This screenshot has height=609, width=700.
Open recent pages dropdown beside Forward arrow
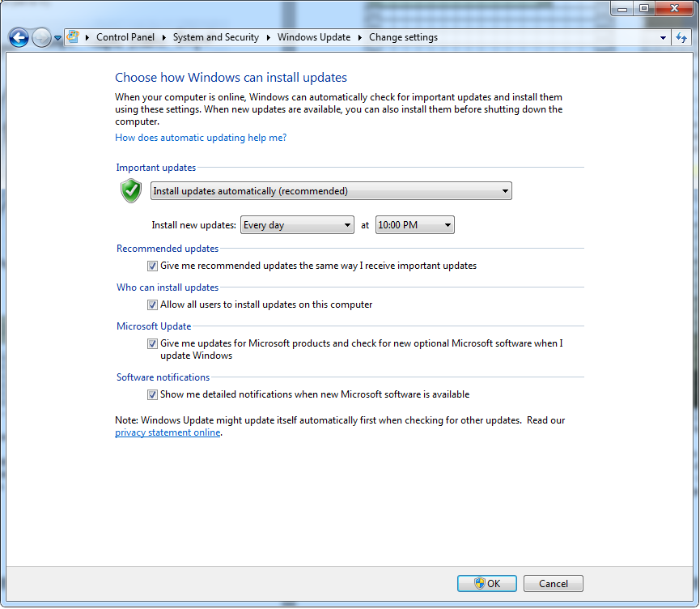tap(57, 38)
